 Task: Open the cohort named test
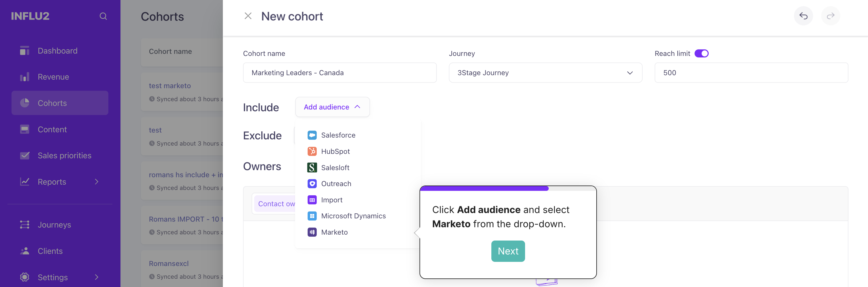coord(155,130)
